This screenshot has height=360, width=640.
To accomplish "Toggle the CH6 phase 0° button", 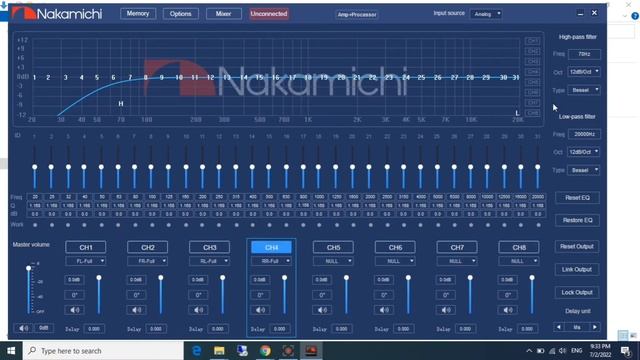I will pos(384,295).
